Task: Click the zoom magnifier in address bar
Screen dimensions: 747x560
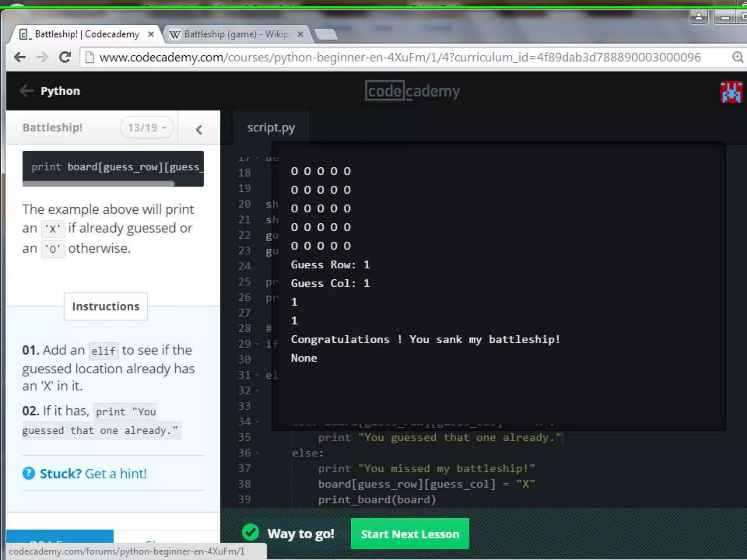Action: [x=738, y=57]
